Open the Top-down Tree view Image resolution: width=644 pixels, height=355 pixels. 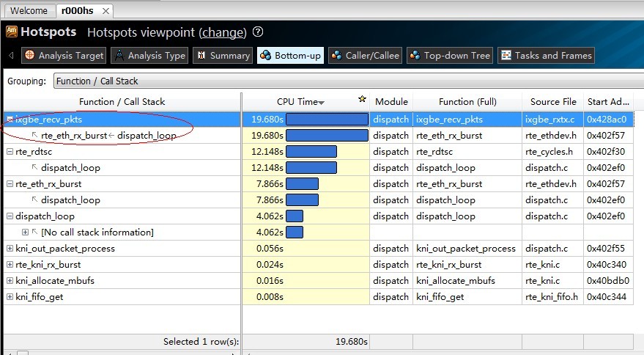click(450, 56)
